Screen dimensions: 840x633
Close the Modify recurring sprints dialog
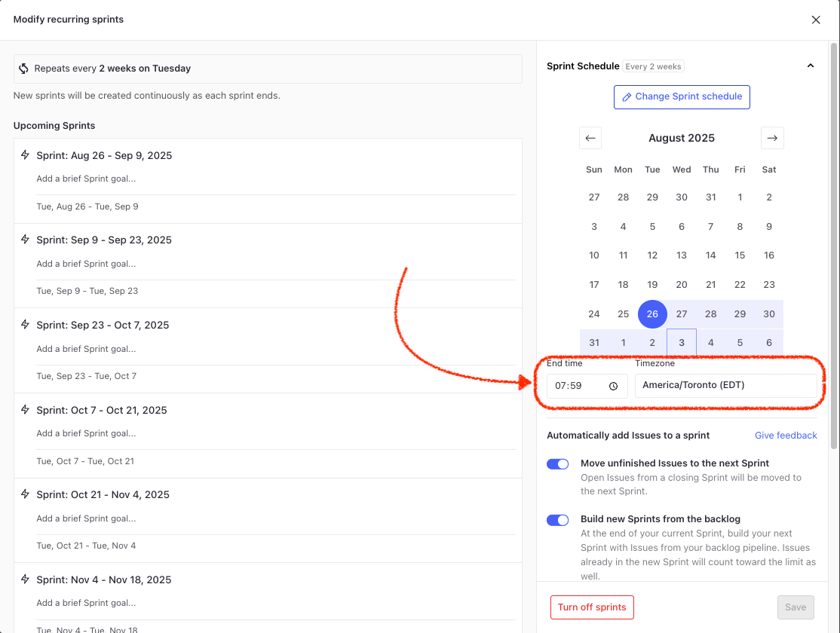pos(815,20)
